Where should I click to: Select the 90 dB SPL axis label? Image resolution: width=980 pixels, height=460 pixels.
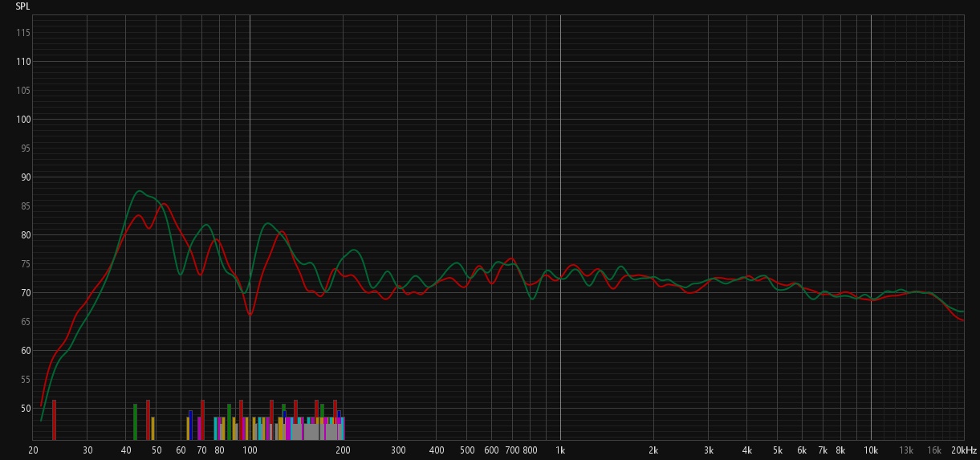25,177
